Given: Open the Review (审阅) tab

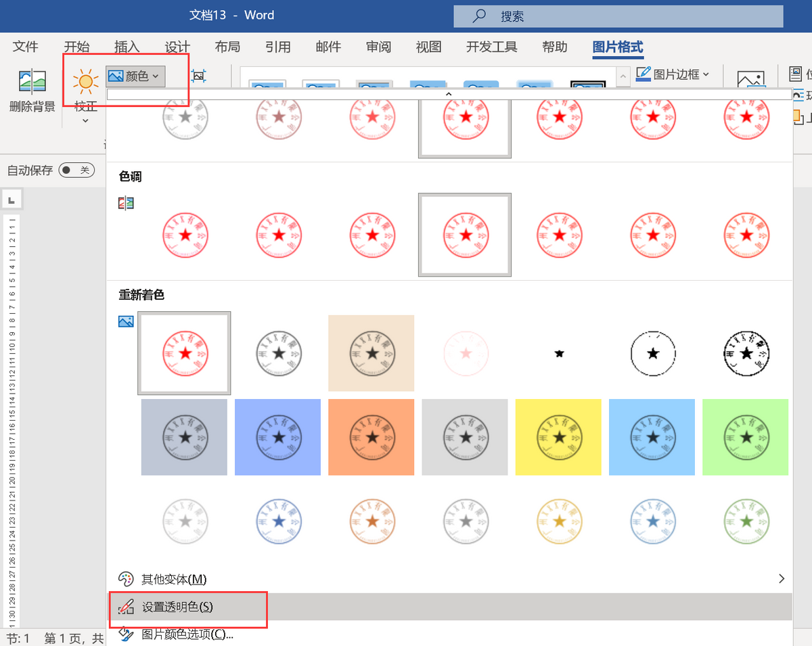Looking at the screenshot, I should [378, 47].
